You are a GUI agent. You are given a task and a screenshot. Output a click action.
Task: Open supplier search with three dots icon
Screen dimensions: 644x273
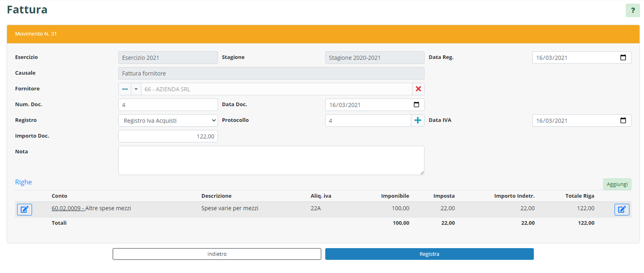point(124,89)
